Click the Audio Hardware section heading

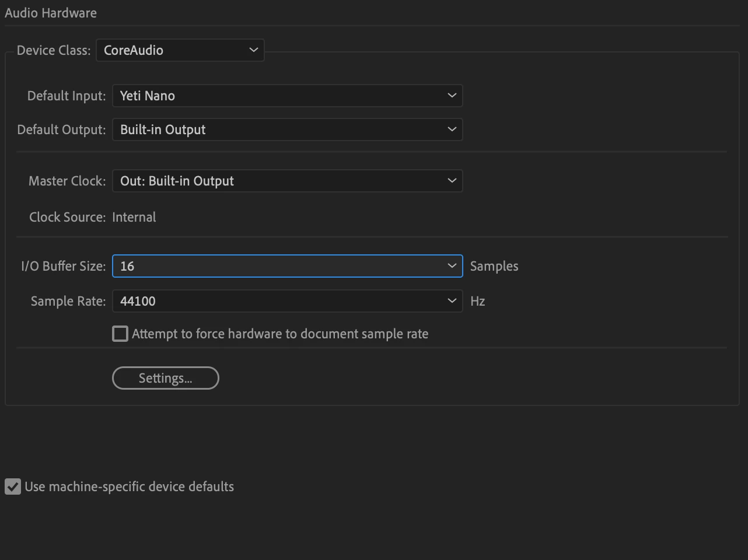51,13
